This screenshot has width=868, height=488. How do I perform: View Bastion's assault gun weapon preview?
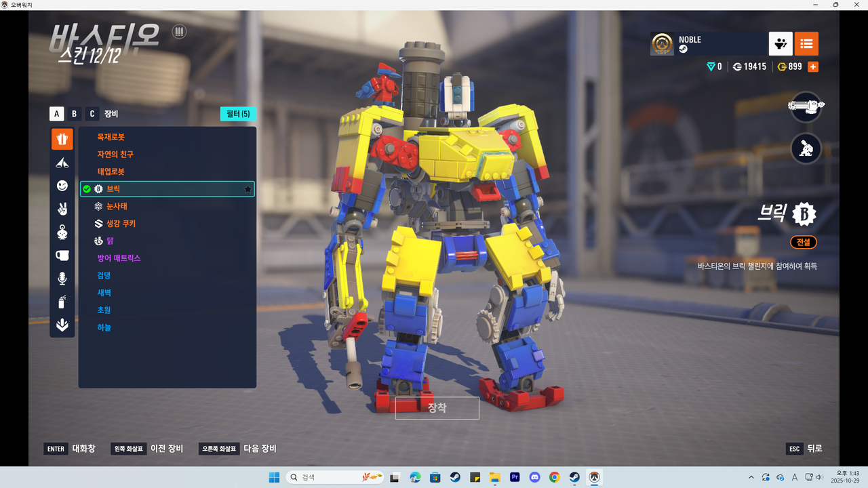click(x=806, y=106)
